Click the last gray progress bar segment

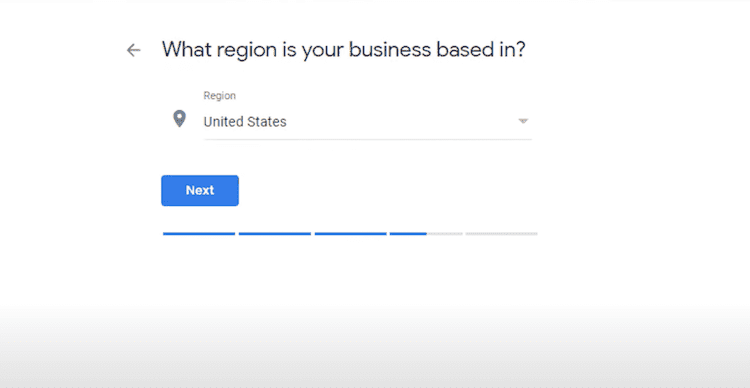501,233
